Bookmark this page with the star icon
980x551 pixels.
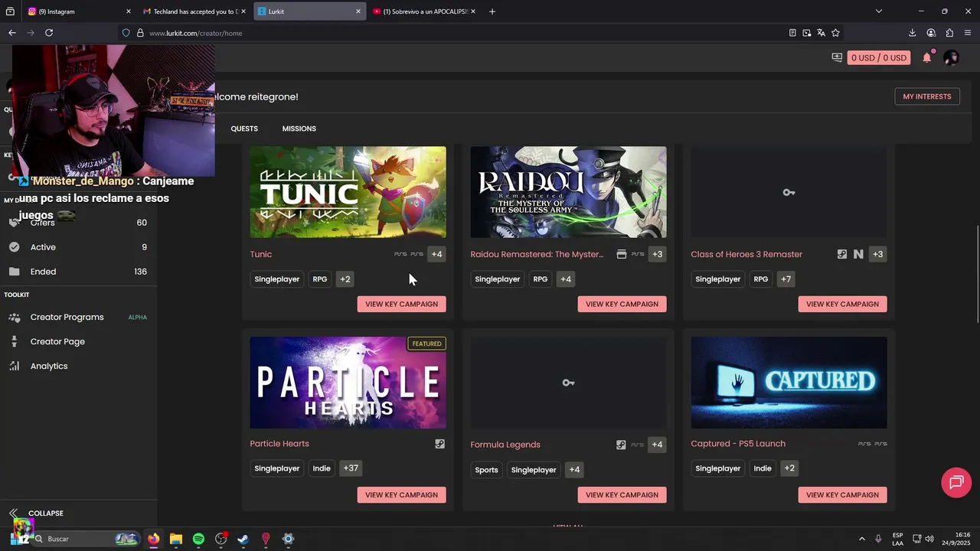835,33
